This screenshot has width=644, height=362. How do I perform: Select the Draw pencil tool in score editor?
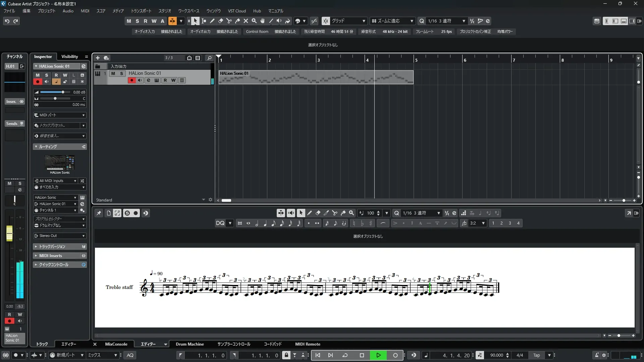pos(309,213)
